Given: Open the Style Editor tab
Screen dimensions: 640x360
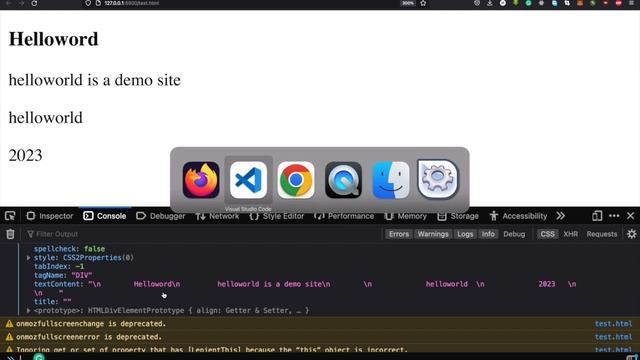Looking at the screenshot, I should tap(277, 216).
